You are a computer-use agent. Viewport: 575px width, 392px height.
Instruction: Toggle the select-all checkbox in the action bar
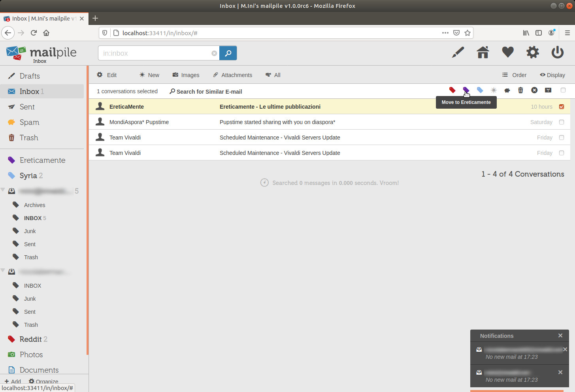tap(563, 90)
